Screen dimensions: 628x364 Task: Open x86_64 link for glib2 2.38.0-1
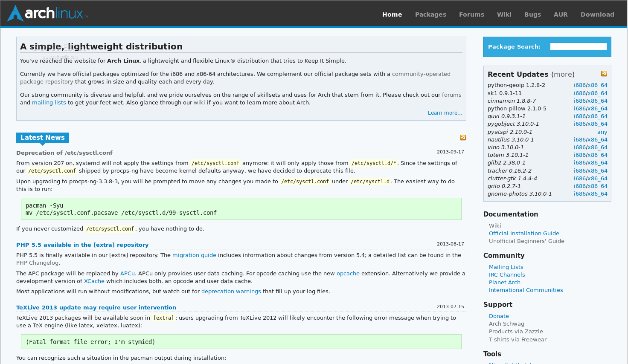597,163
